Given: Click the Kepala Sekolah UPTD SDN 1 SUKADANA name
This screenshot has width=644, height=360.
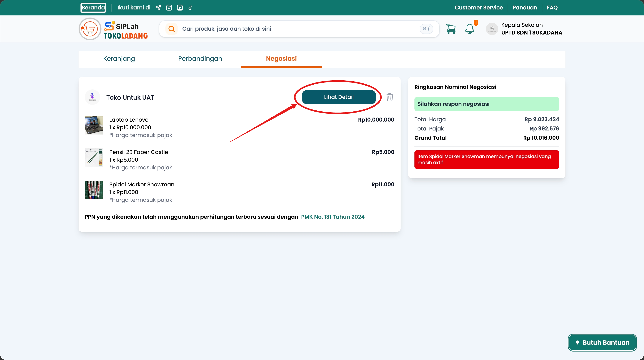Looking at the screenshot, I should tap(532, 29).
